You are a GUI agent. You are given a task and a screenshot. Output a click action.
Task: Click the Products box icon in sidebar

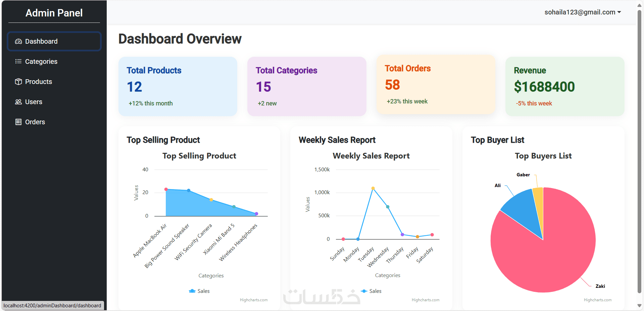pyautogui.click(x=18, y=82)
